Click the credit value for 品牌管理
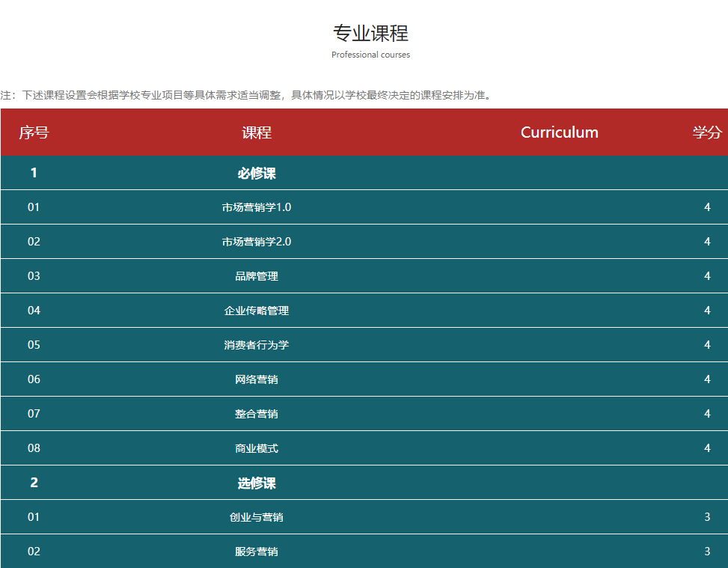728x568 pixels. [707, 276]
